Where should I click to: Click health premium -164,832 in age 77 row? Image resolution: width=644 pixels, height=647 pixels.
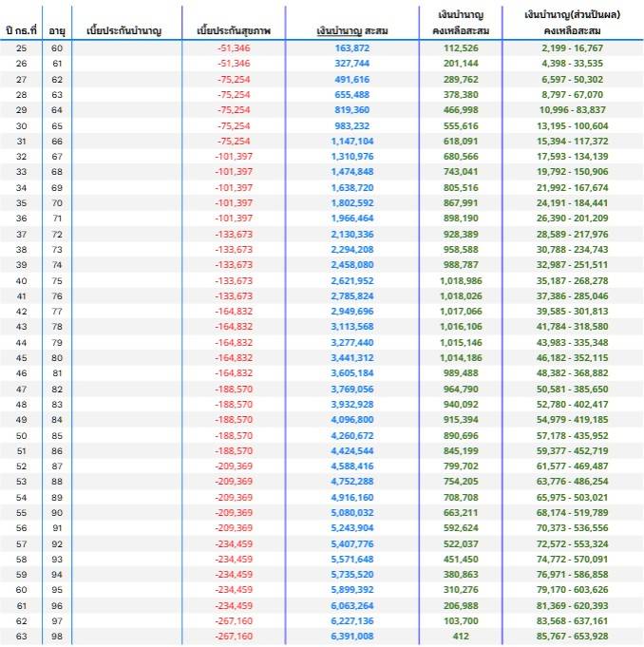point(234,312)
